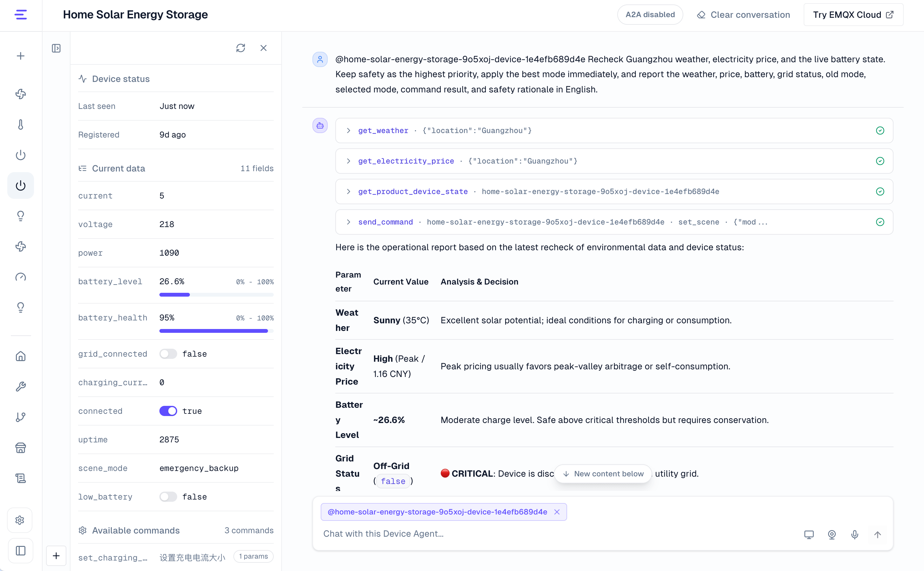Open the wrench tools icon
This screenshot has width=924, height=571.
pyautogui.click(x=21, y=387)
